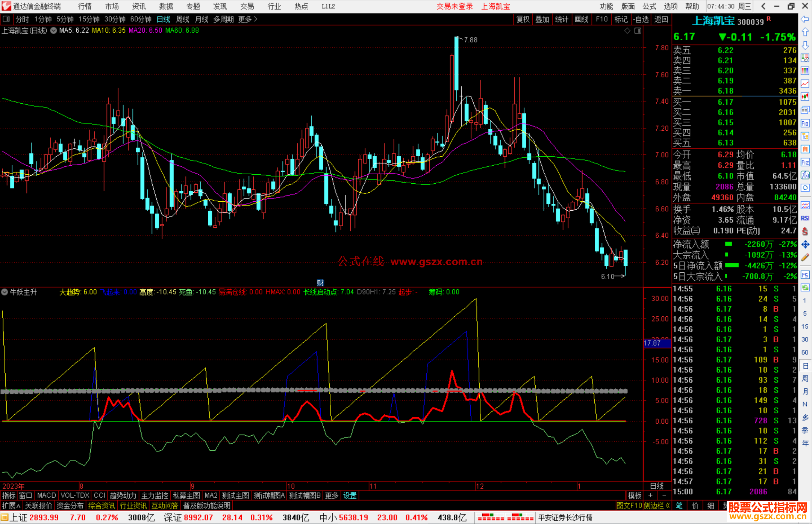Click the RSI indicator sidebar icon
812x524 pixels.
[x=805, y=218]
